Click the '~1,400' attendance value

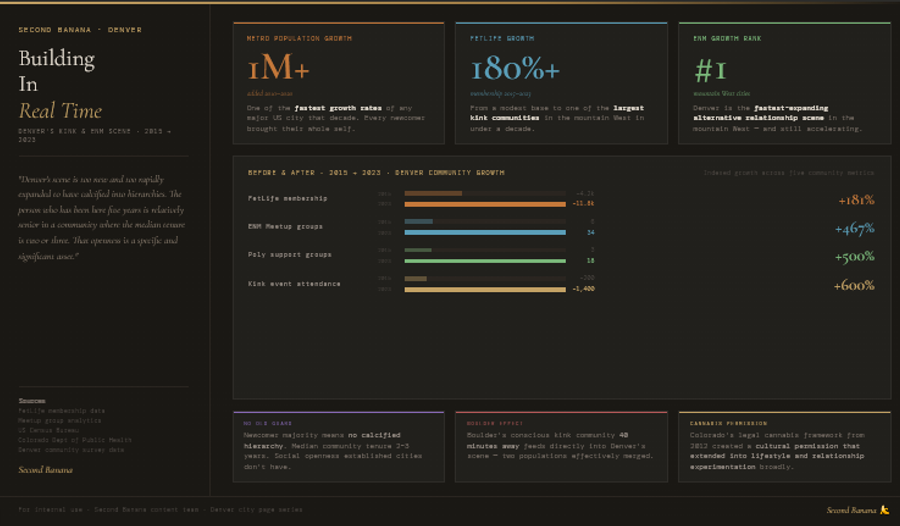point(583,289)
